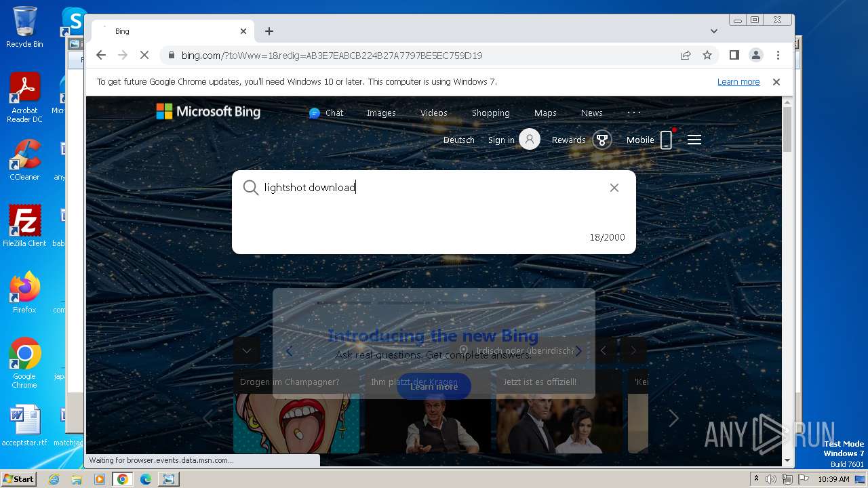Click the Microsoft Bing logo
Viewport: 868px width, 488px height.
click(208, 112)
